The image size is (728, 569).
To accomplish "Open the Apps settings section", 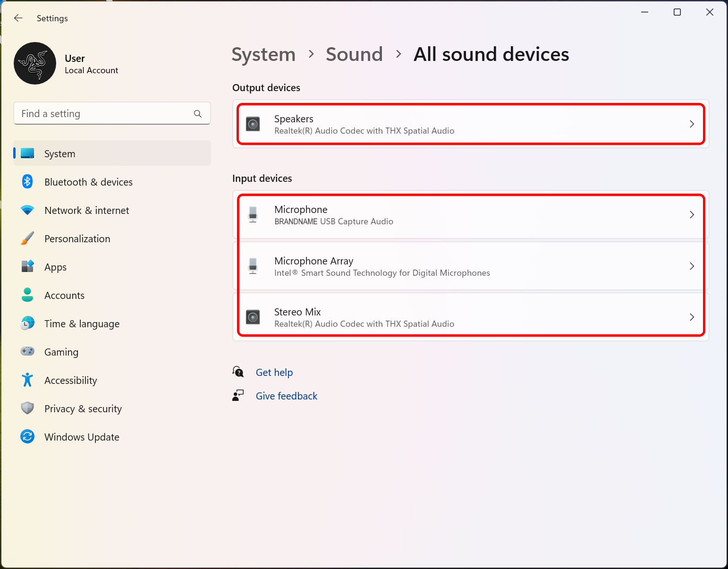I will click(55, 267).
